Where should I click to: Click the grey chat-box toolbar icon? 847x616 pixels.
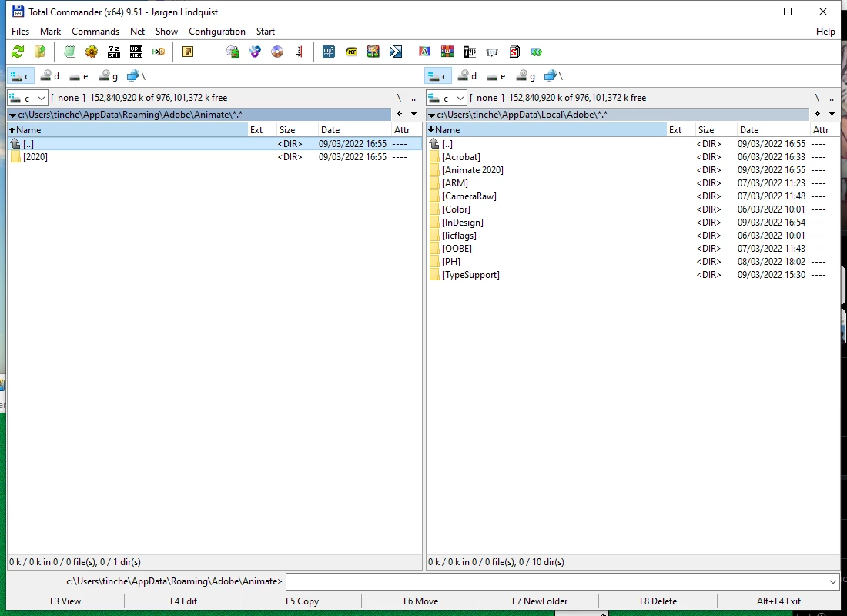click(x=491, y=52)
